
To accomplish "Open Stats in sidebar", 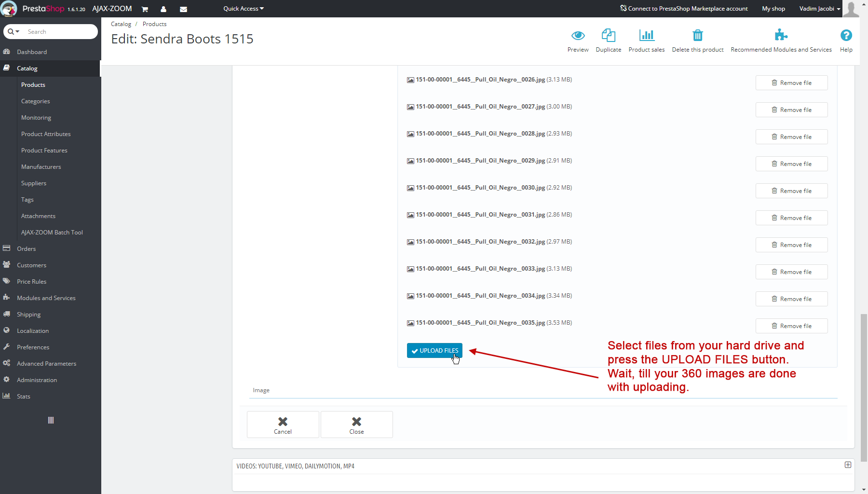I will (x=51, y=396).
